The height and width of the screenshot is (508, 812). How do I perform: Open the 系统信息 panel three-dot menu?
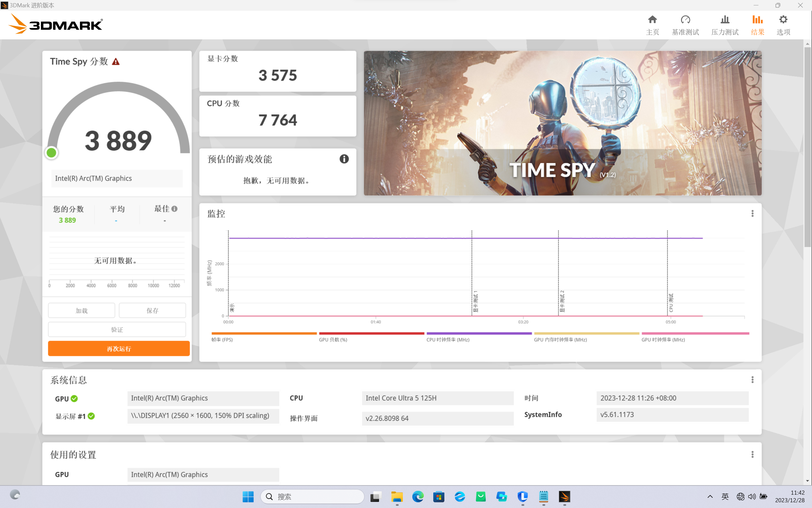[752, 380]
